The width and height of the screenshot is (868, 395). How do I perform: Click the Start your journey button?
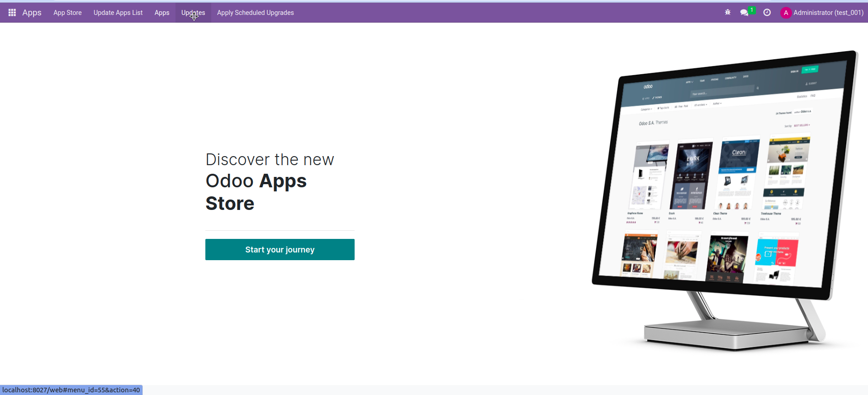[280, 250]
